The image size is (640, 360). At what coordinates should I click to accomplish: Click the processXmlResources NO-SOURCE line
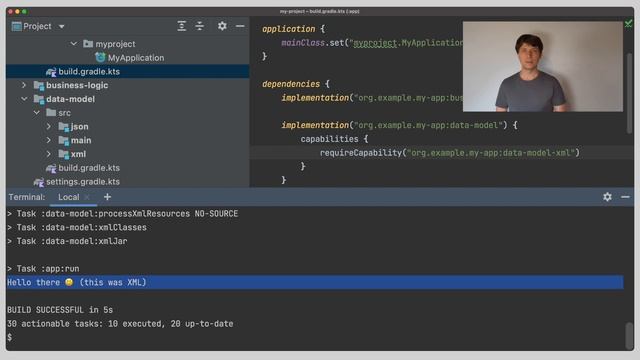coord(122,214)
